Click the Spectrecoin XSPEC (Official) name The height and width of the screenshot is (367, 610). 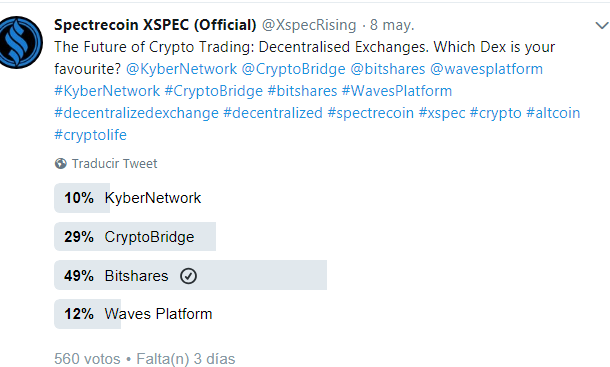(x=155, y=25)
